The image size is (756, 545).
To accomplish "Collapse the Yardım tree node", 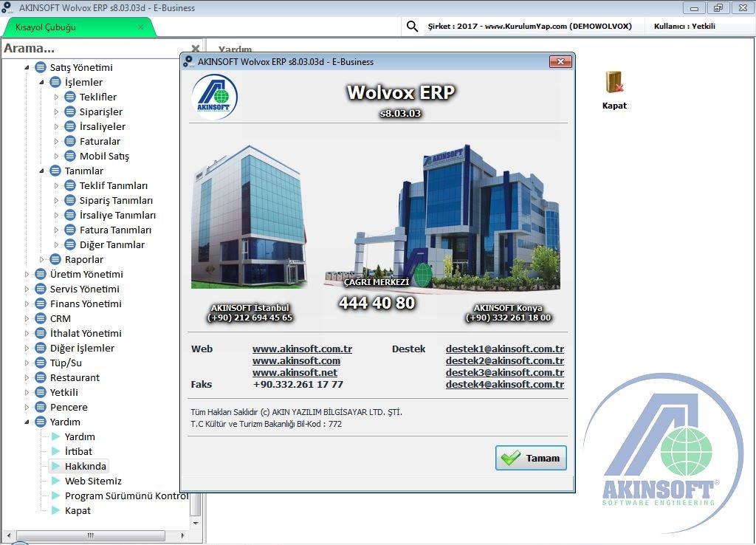I will pos(27,422).
